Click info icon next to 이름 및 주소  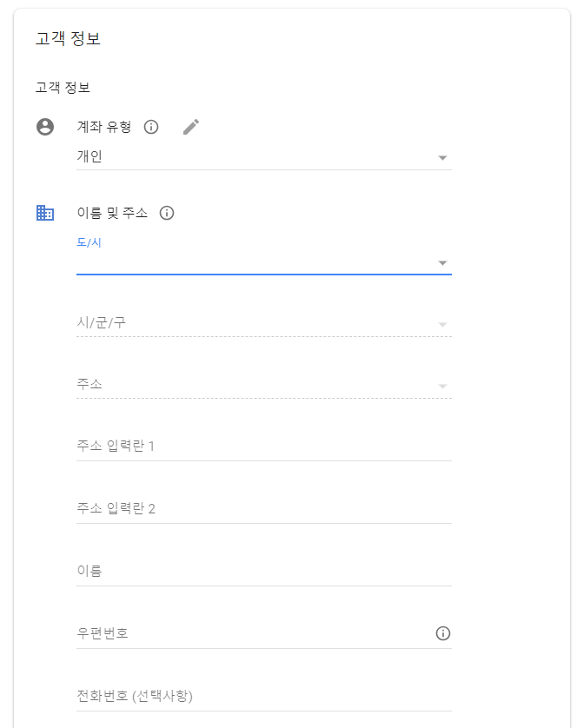[167, 213]
